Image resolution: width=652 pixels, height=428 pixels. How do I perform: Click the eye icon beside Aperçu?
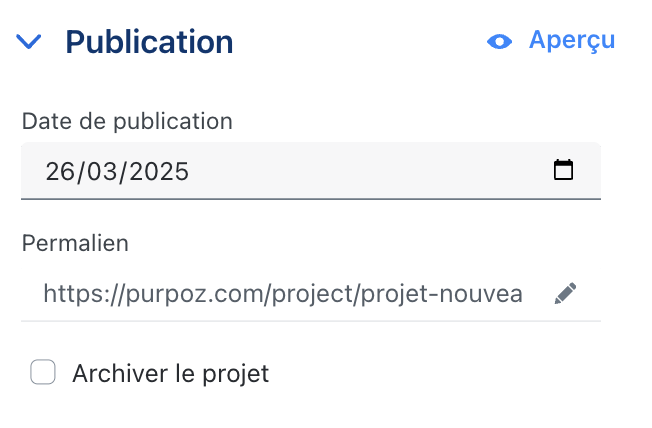(x=499, y=42)
